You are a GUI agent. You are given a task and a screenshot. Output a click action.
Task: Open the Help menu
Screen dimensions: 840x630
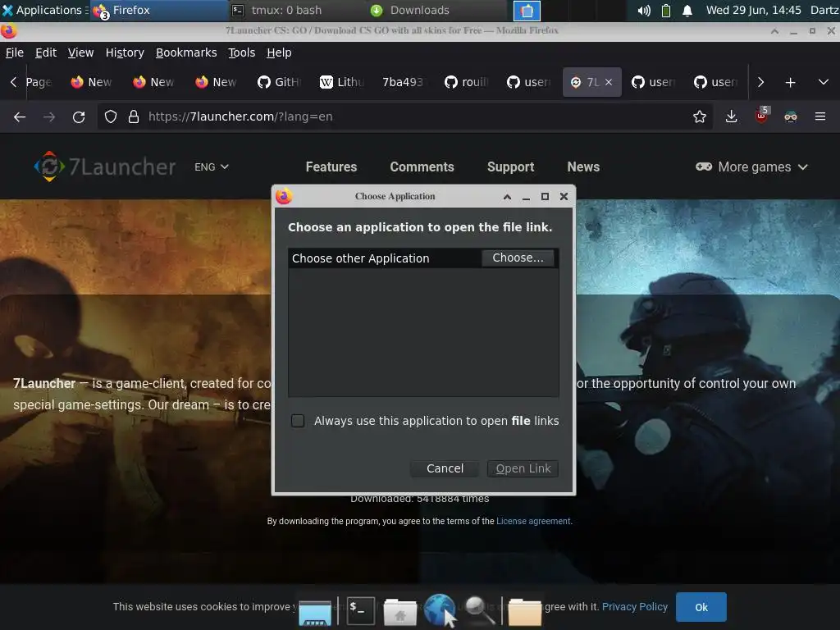click(x=279, y=52)
